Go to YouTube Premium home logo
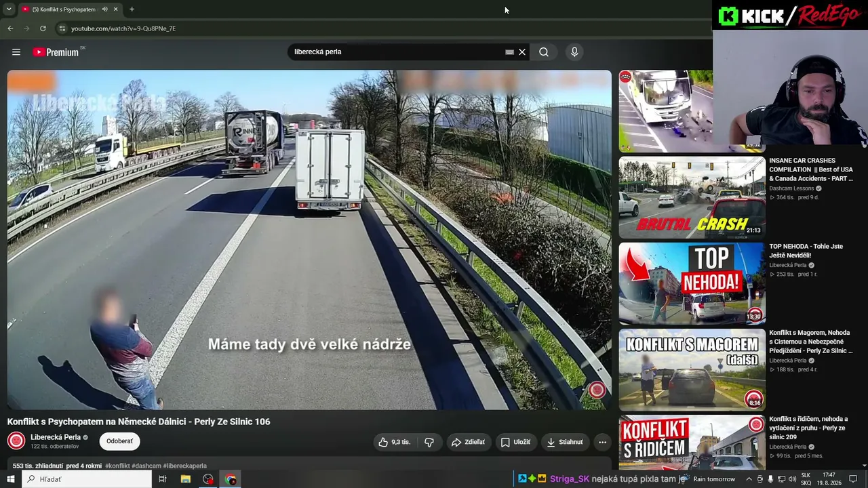The width and height of the screenshot is (868, 488). pyautogui.click(x=57, y=52)
